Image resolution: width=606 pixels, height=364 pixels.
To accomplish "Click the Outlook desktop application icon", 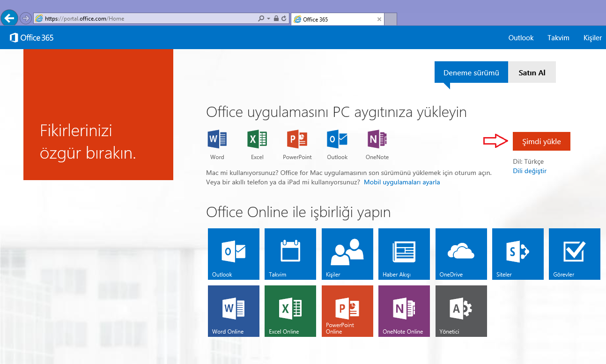I will coord(337,139).
